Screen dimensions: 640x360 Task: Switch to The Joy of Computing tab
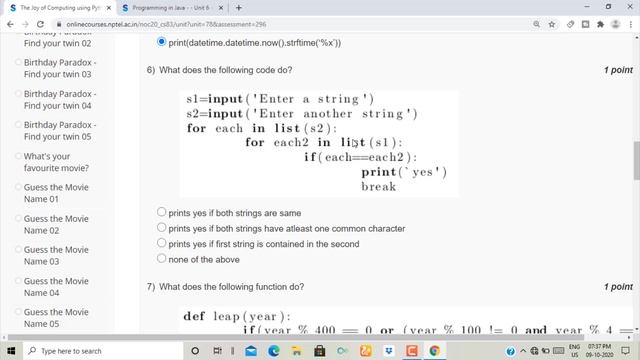[x=60, y=8]
